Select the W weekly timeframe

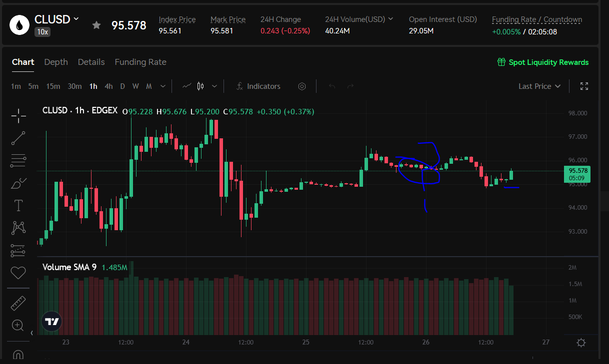135,86
